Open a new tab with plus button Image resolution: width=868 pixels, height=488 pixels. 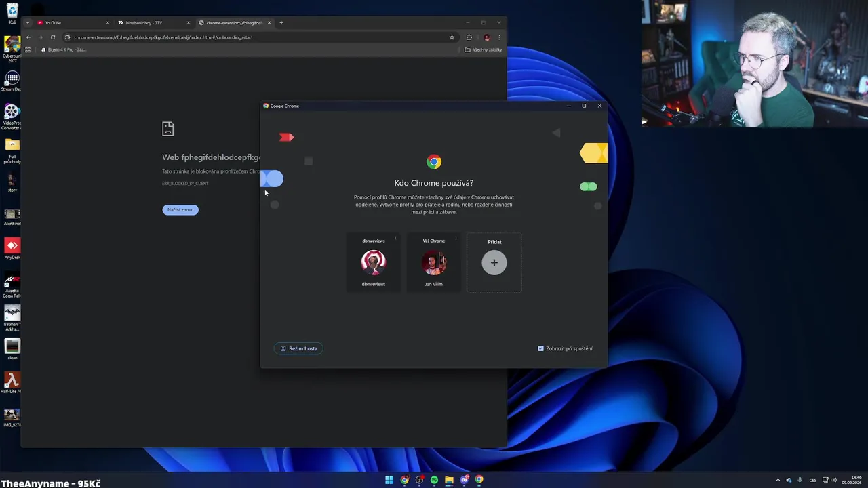(x=281, y=22)
